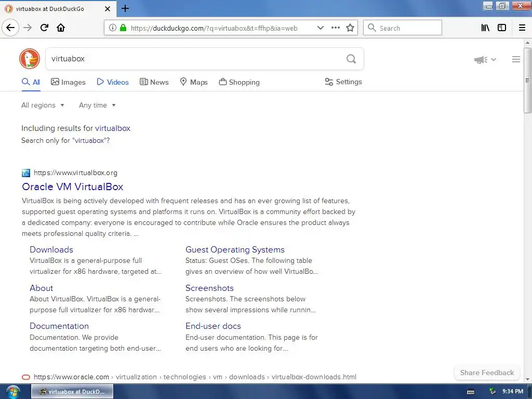Expand the address bar history dropdown
Viewport: 532px width, 399px height.
[320, 28]
